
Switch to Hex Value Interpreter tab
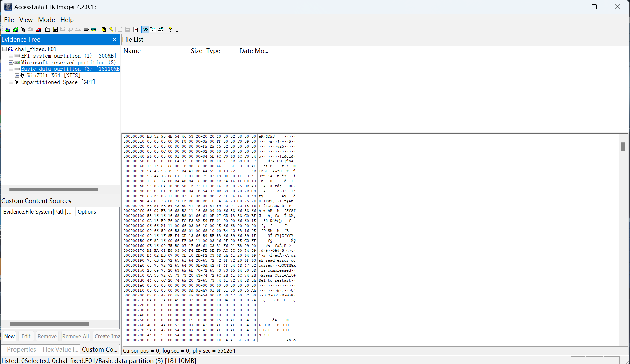(61, 349)
